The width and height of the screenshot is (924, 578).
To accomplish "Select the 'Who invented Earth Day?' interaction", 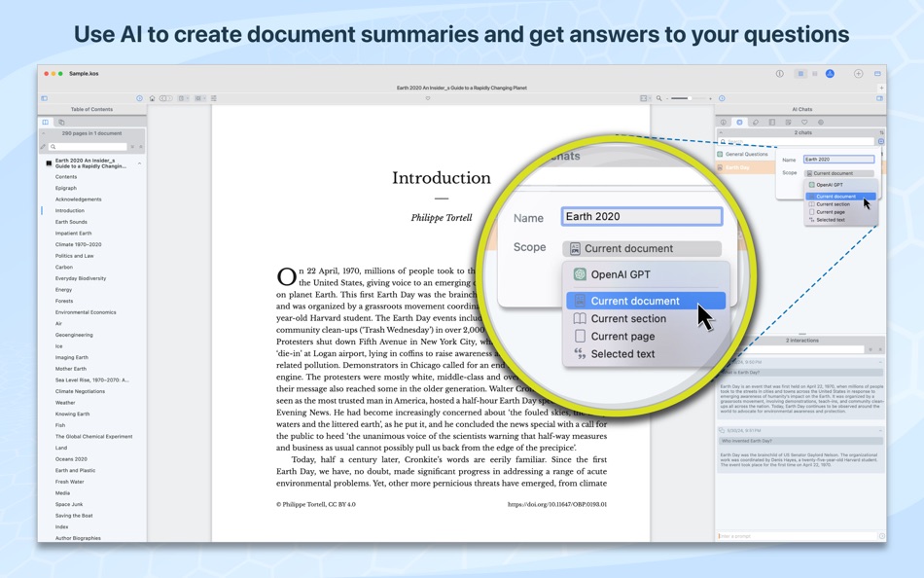I will [x=801, y=441].
